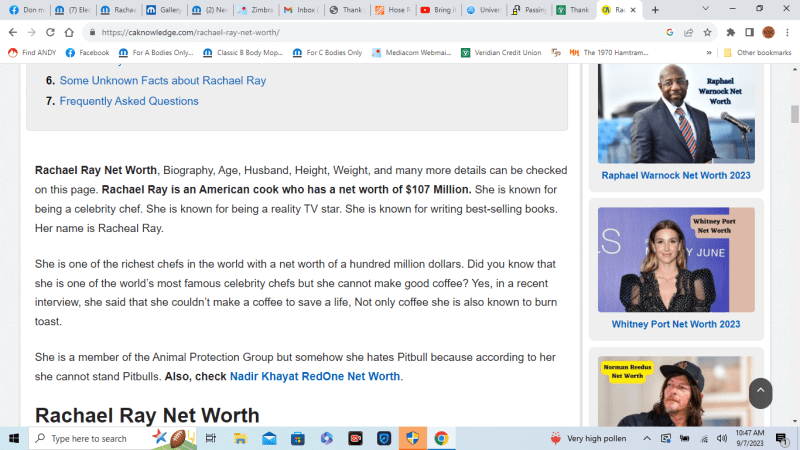
Task: Switch to the Hose tab
Action: click(393, 10)
